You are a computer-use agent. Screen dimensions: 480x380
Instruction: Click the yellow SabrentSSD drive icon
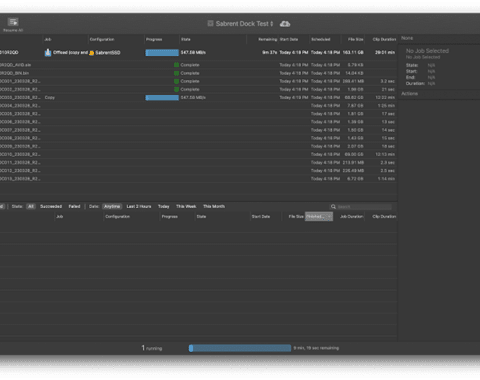click(x=91, y=53)
